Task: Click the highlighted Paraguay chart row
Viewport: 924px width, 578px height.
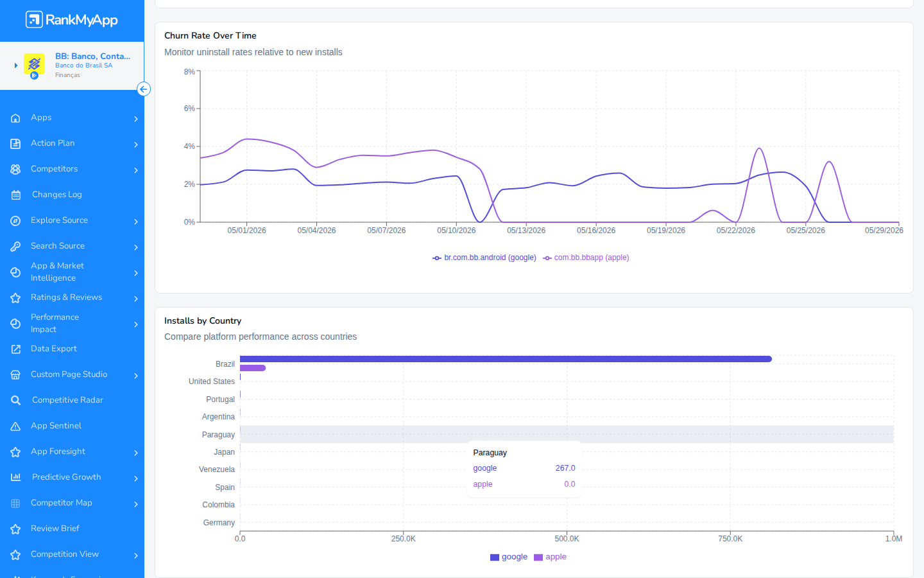Action: coord(567,434)
